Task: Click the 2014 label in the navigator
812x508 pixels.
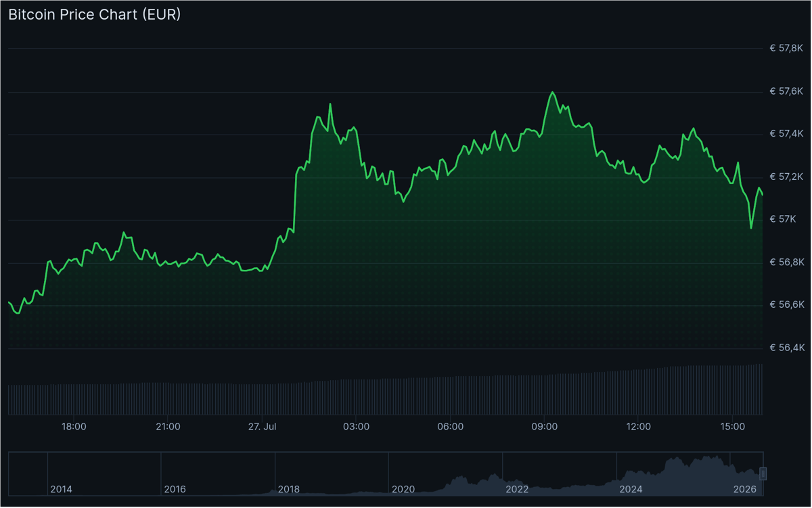Action: pyautogui.click(x=62, y=489)
